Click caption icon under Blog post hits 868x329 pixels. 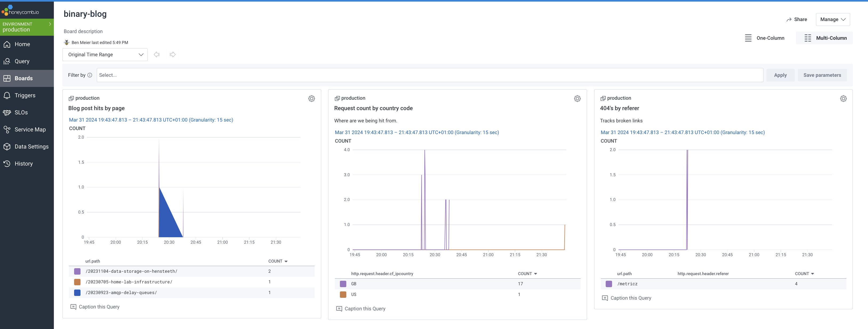[73, 307]
